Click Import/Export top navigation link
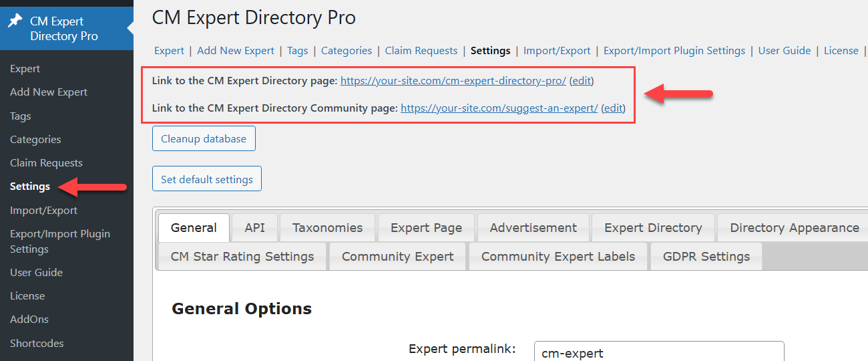 pyautogui.click(x=557, y=51)
